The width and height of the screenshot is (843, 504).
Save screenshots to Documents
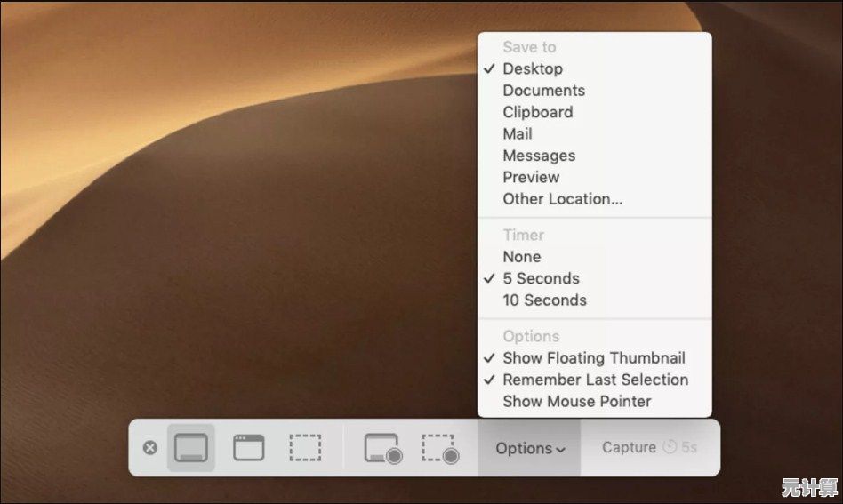point(543,91)
